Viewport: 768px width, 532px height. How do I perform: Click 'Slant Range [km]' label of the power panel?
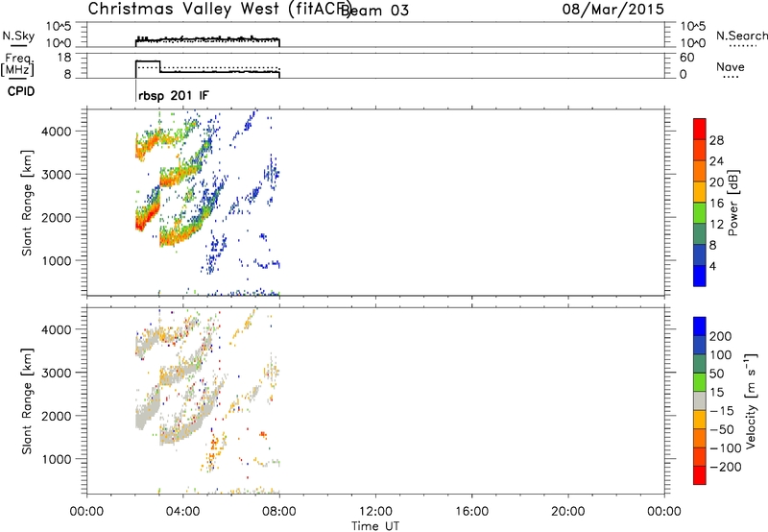coord(27,203)
